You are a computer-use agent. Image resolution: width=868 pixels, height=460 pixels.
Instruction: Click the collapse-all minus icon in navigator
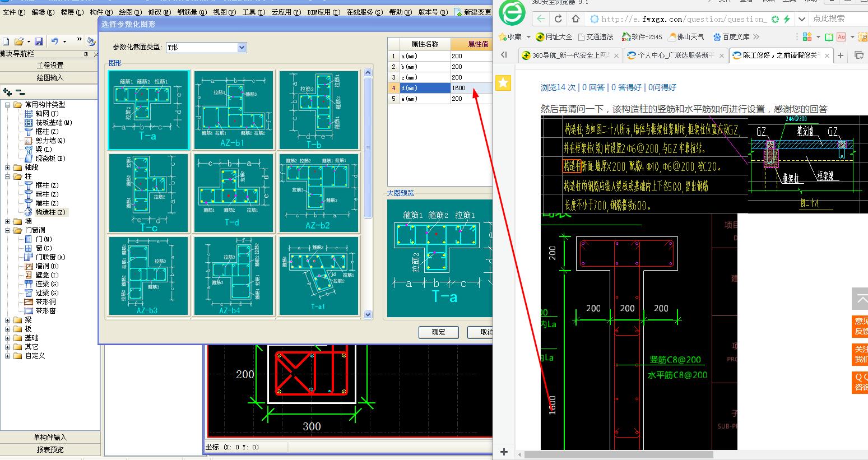(x=20, y=92)
